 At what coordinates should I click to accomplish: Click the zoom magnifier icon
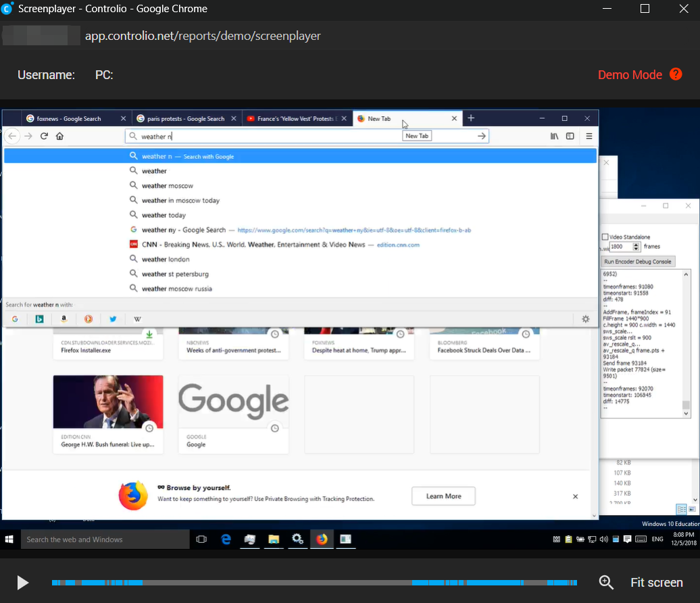[606, 582]
